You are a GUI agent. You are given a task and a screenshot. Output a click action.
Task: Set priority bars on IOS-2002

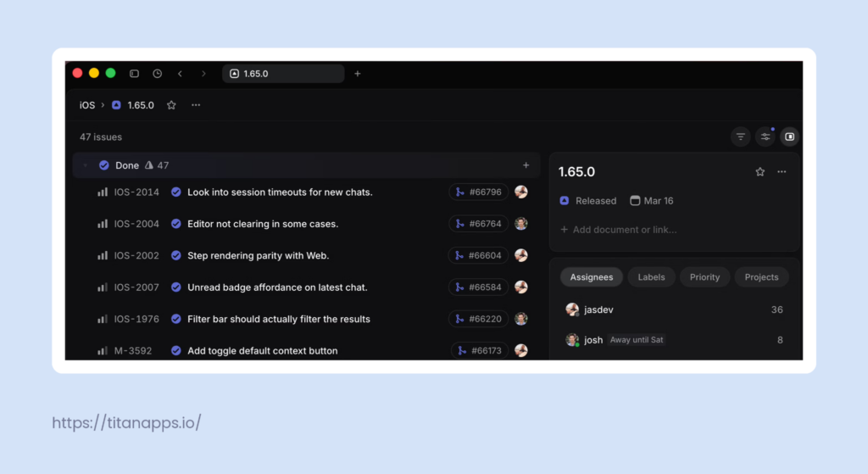pyautogui.click(x=103, y=255)
